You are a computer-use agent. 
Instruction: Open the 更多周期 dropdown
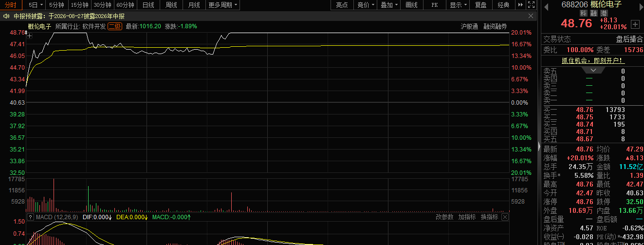(223, 5)
